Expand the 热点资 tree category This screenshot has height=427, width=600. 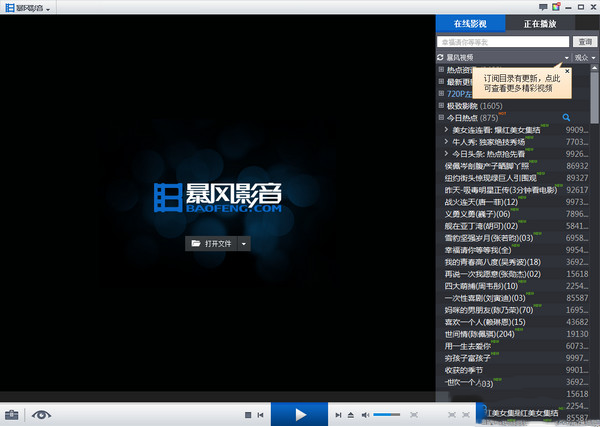[x=441, y=70]
